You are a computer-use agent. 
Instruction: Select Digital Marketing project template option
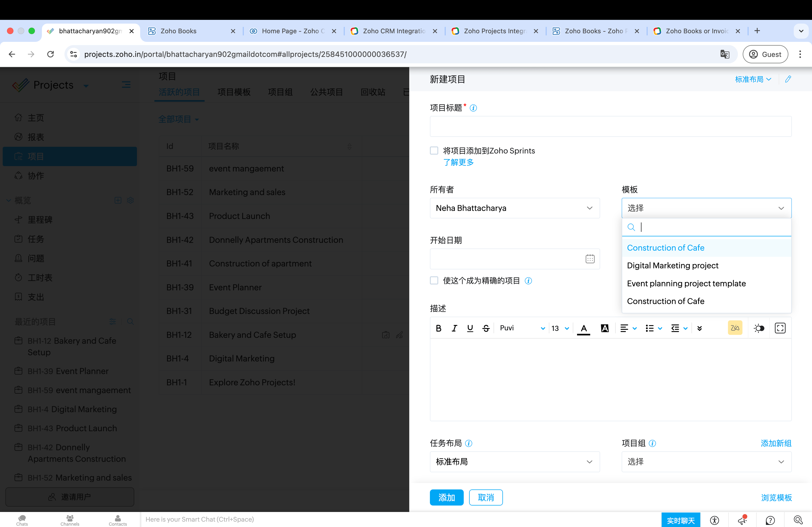point(672,266)
